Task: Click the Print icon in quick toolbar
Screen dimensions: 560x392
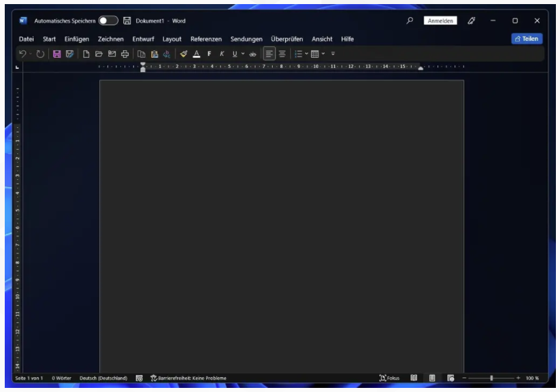Action: pyautogui.click(x=125, y=54)
